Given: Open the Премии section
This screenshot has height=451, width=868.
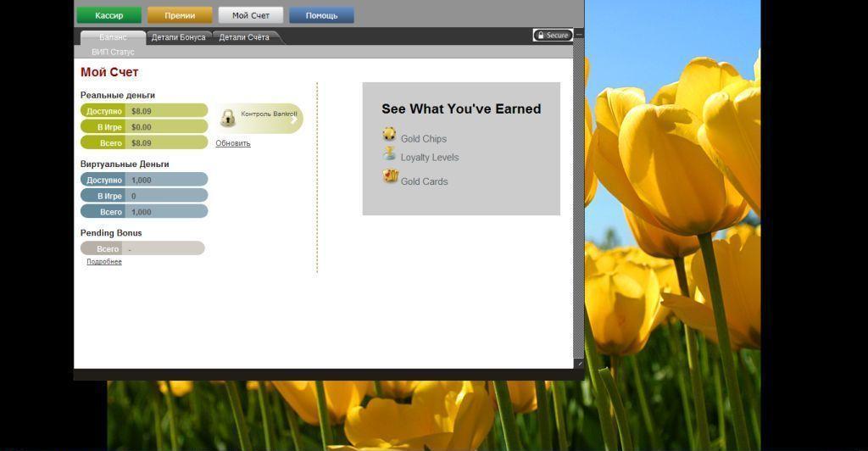Looking at the screenshot, I should point(180,15).
